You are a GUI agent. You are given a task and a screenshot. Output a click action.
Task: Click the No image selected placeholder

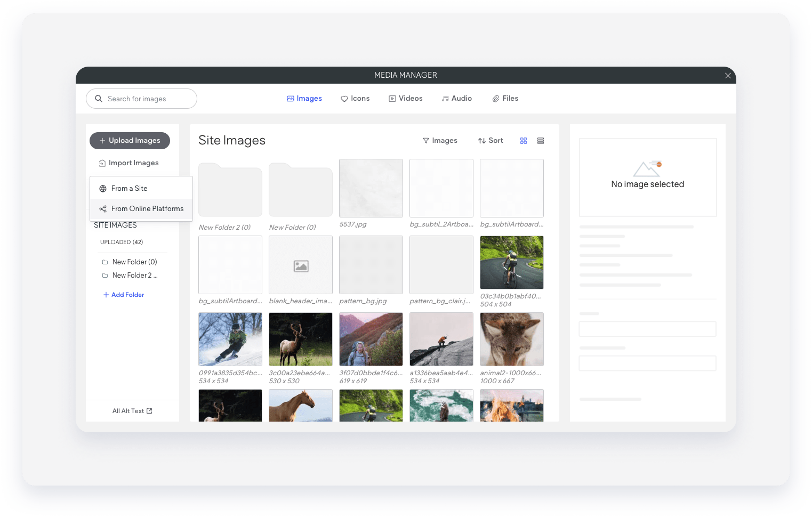tap(648, 177)
